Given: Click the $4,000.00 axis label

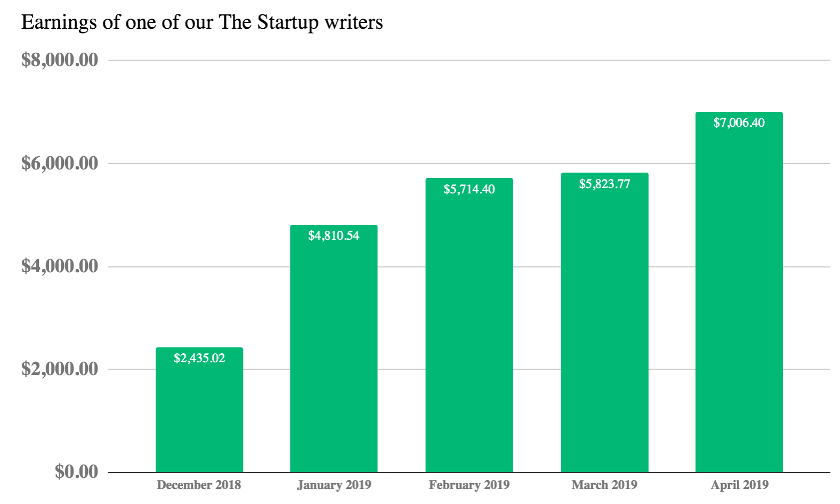Looking at the screenshot, I should [60, 266].
